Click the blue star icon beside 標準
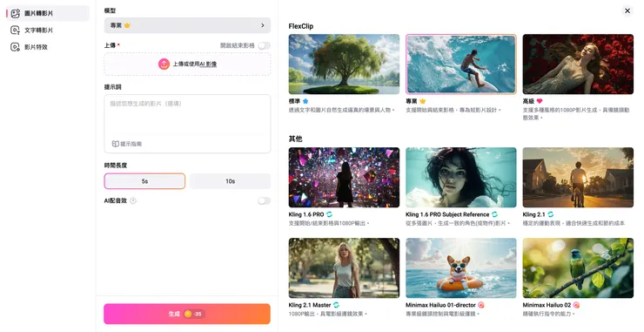The image size is (644, 332). click(x=305, y=101)
